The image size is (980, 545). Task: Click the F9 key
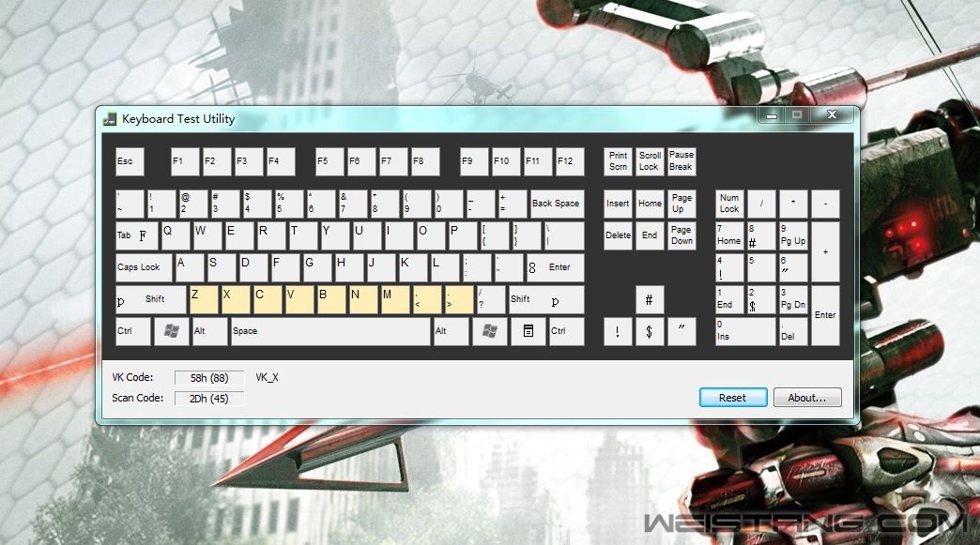point(474,161)
